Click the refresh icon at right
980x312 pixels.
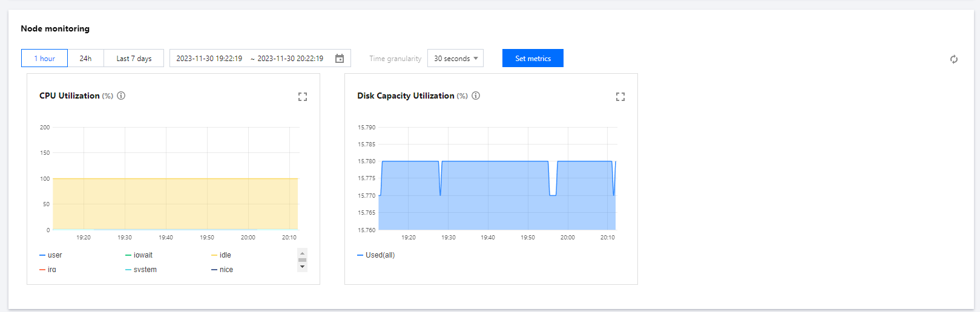tap(953, 59)
